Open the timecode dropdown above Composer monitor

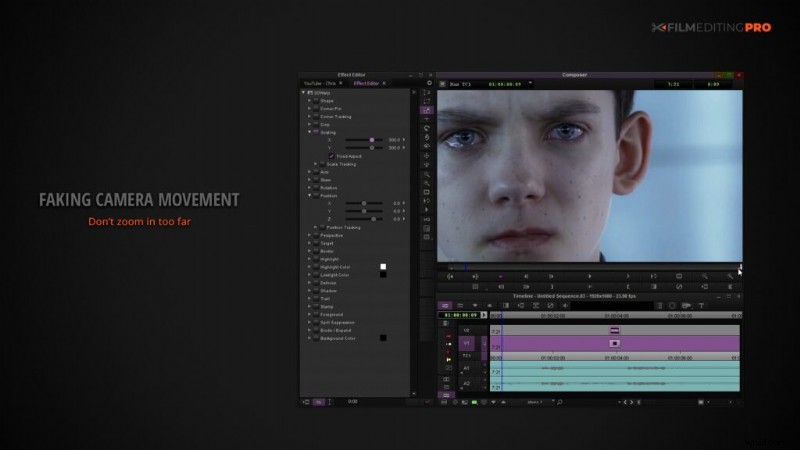pyautogui.click(x=530, y=83)
